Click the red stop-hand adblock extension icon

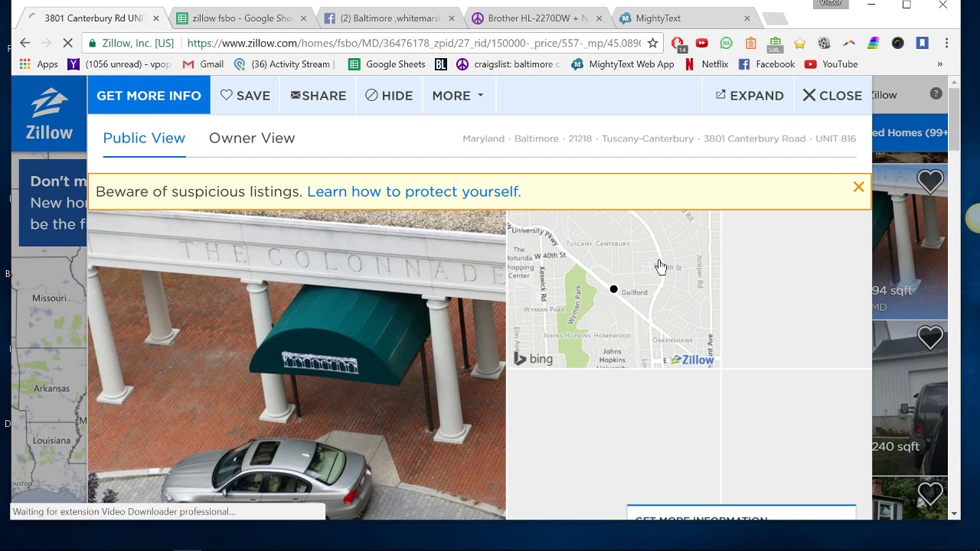[x=677, y=44]
